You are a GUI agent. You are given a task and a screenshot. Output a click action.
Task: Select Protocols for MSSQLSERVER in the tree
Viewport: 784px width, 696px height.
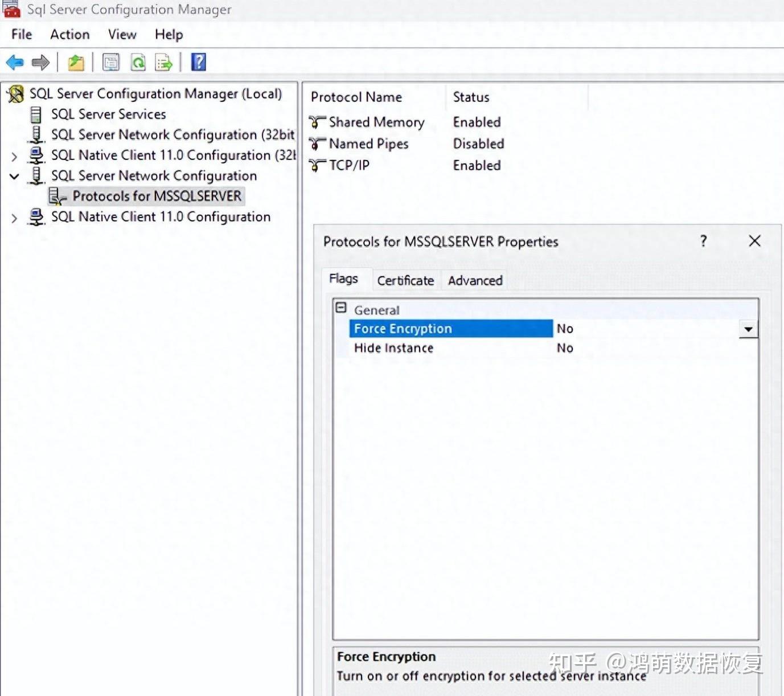pyautogui.click(x=157, y=196)
